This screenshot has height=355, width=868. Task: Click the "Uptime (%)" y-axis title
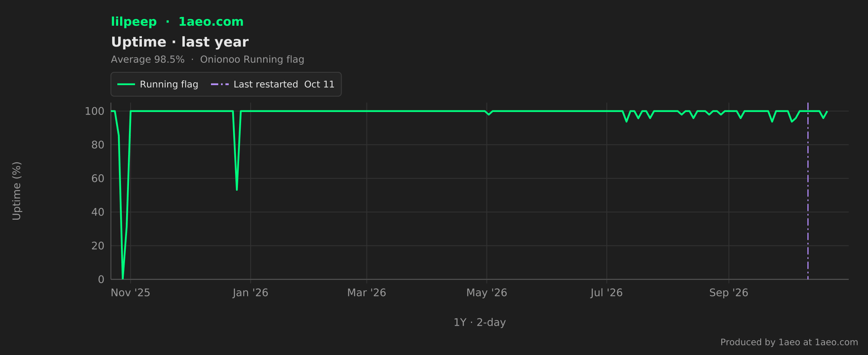tap(16, 191)
